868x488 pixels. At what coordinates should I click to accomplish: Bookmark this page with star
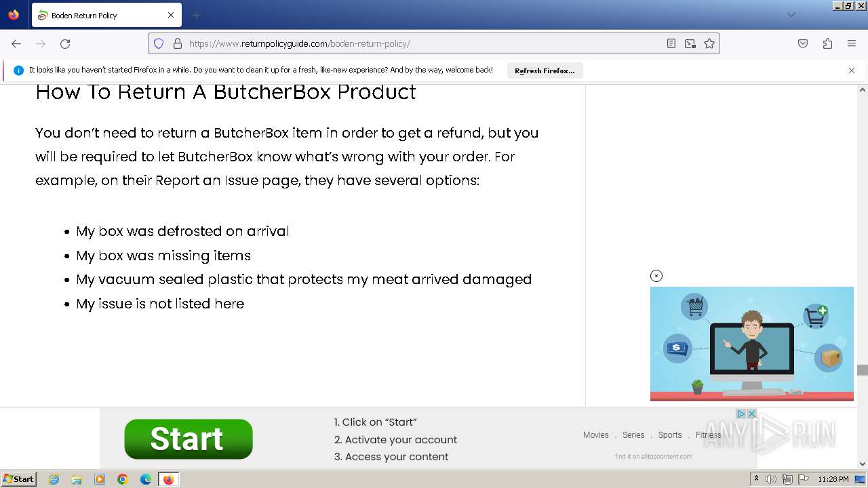click(x=709, y=43)
